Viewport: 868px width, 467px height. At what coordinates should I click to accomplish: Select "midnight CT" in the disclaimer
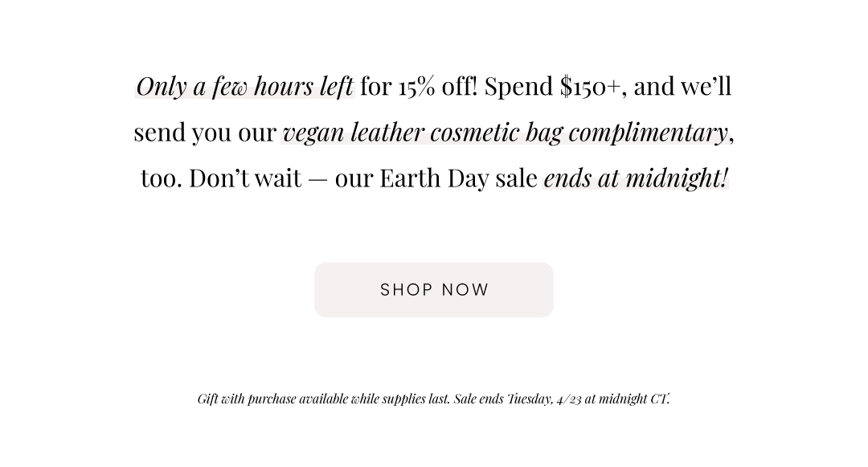pos(633,399)
